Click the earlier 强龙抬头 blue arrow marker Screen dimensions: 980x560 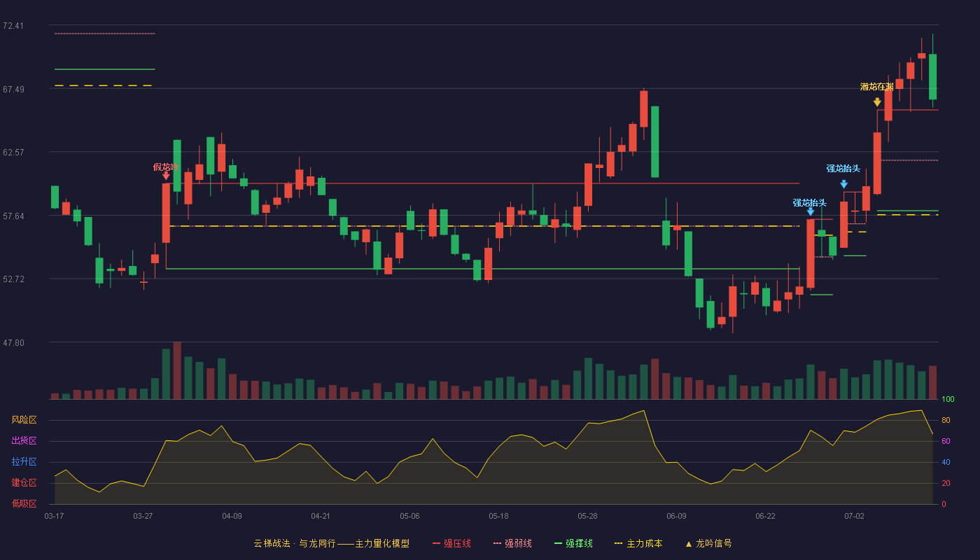(x=811, y=211)
